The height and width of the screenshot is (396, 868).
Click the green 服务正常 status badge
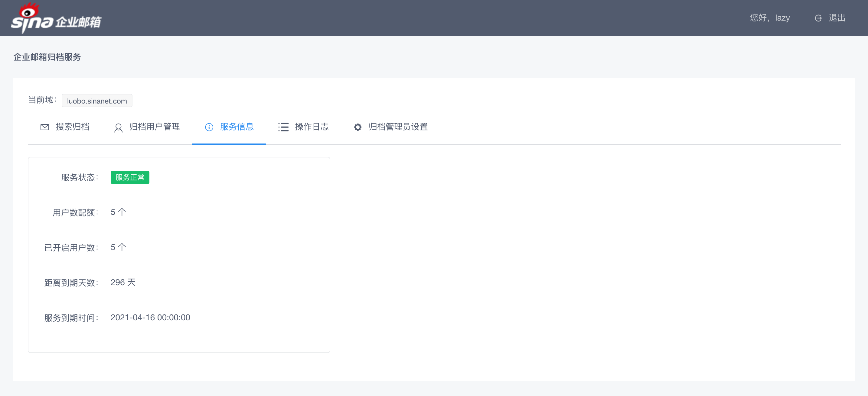[130, 177]
